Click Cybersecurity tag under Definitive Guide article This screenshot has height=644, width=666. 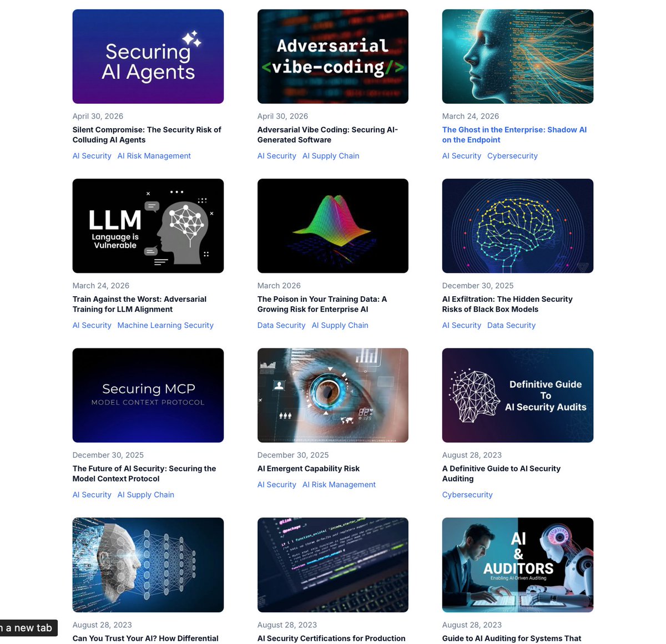click(x=467, y=495)
